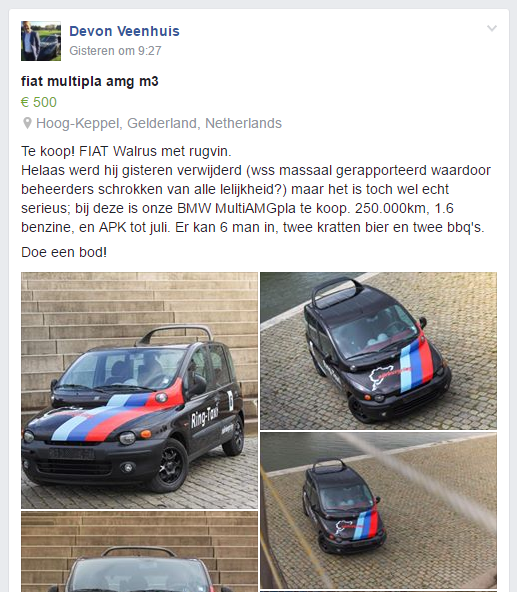
Task: Click striped hood in the distant aerial photo
Action: 365,525
